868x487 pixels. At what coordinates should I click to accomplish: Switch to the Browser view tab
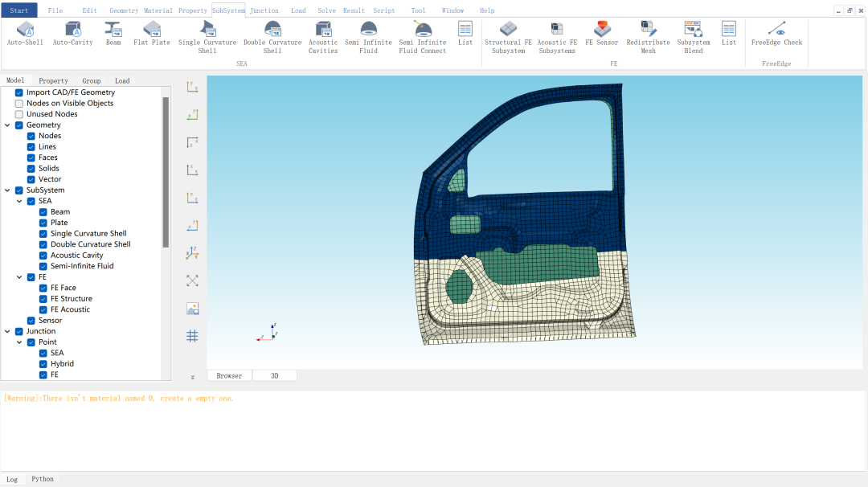(x=229, y=376)
